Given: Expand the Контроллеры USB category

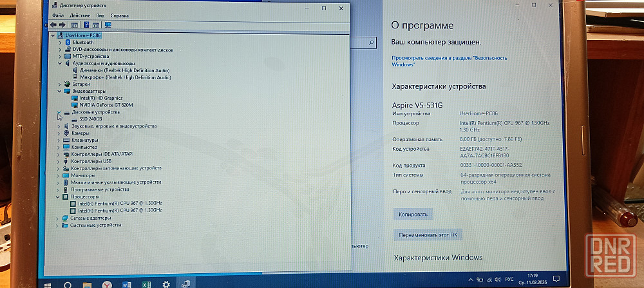Looking at the screenshot, I should click(x=59, y=161).
